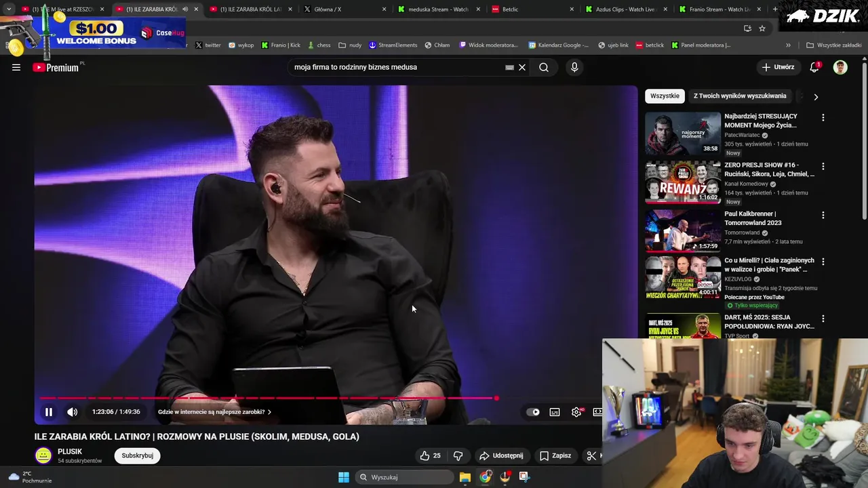Open the three-dot menu for the 'Najbardziej STRESUJĄCY MOMENT' video
The width and height of the screenshot is (868, 488).
pyautogui.click(x=823, y=118)
